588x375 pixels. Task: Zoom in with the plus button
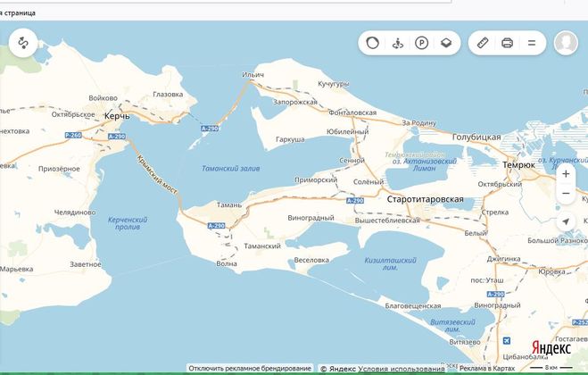point(566,173)
